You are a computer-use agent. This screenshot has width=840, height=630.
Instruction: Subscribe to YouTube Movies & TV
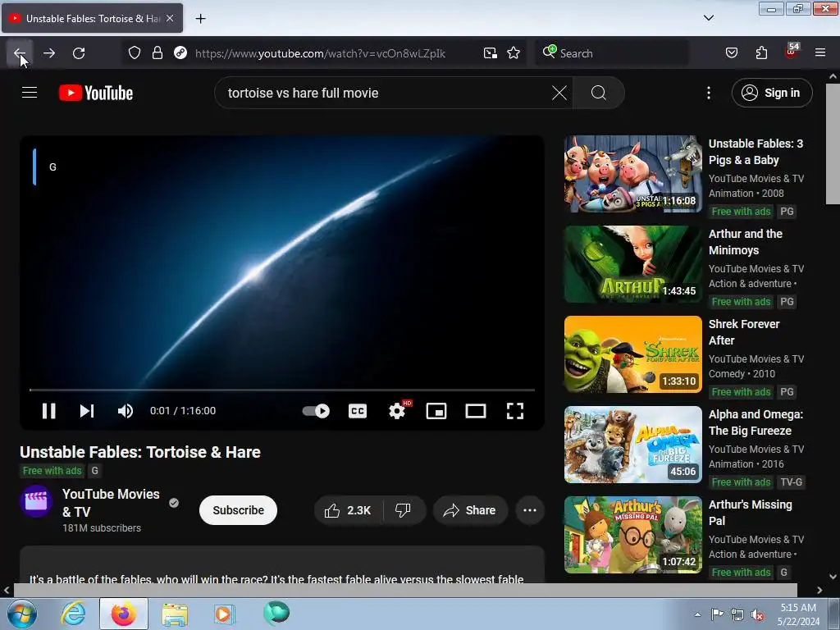[x=239, y=510]
